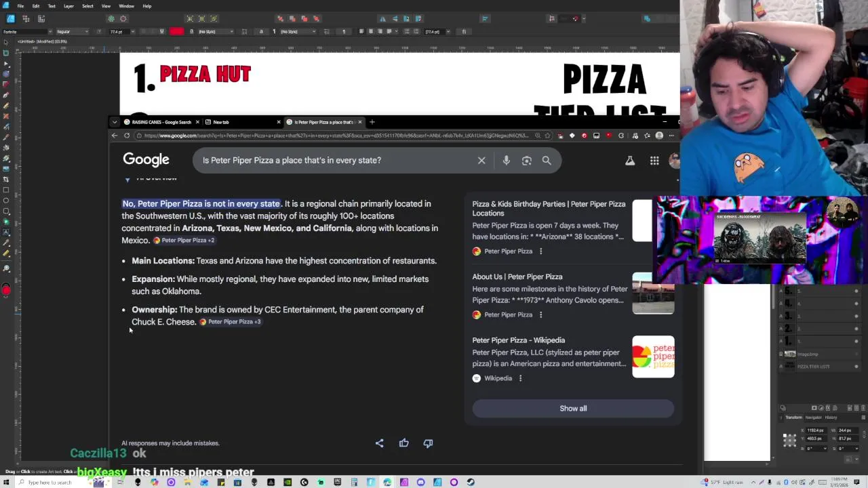This screenshot has width=868, height=488.
Task: Open the File menu in Affinity
Action: [x=20, y=6]
